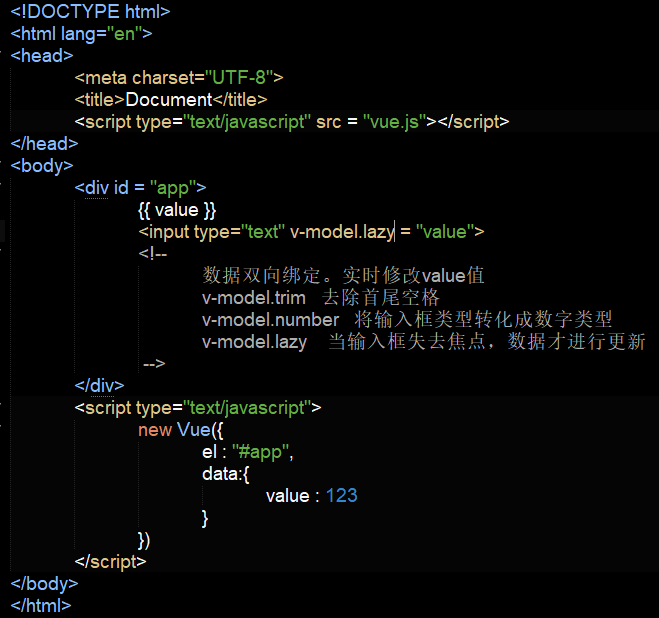
Task: Click the opening <head> tag
Action: (42, 55)
